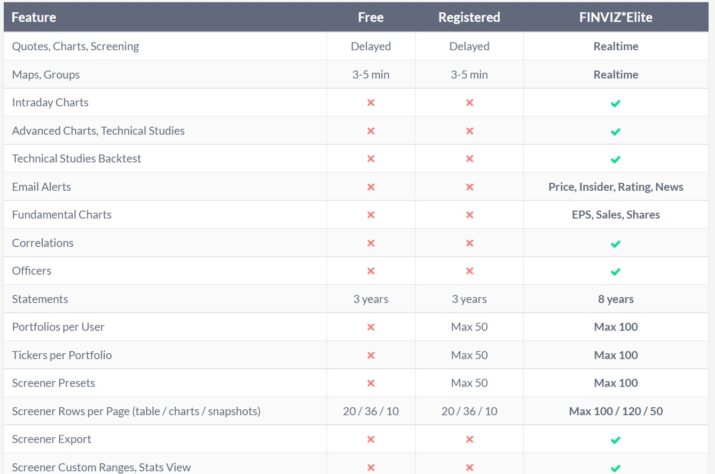Screen dimensions: 715x474
Task: Click the Elite checkmark for Advanced Charts, Technical Studies
Action: [616, 131]
